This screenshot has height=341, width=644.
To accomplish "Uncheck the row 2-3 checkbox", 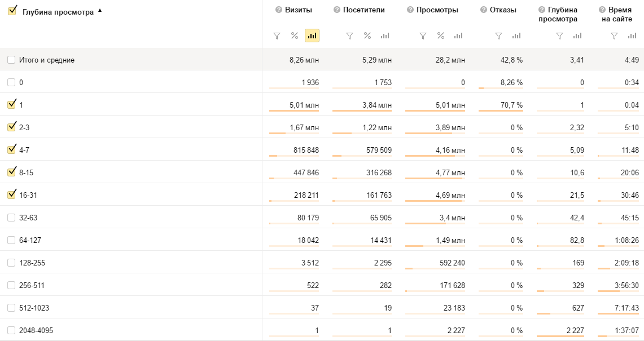I will point(11,127).
